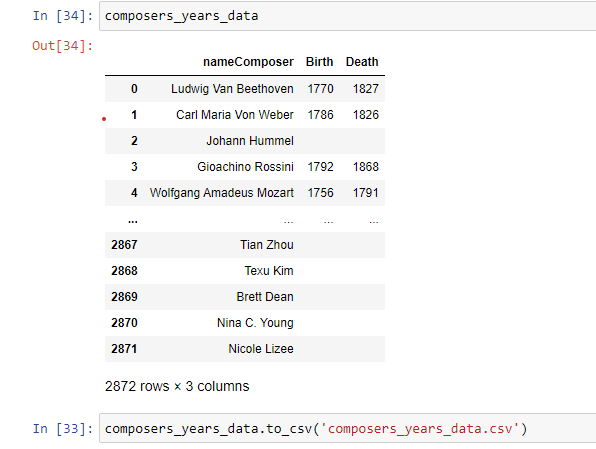Select Mozart's death year 1791

pos(366,193)
